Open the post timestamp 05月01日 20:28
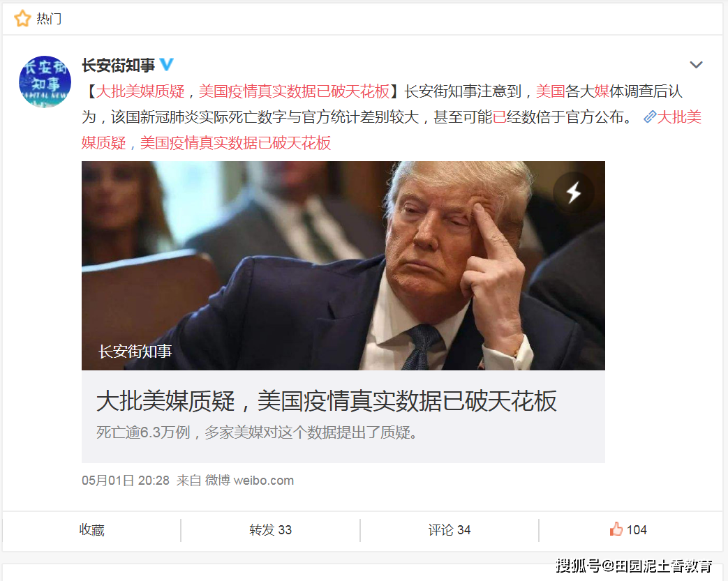Viewport: 728px width, 581px height. pyautogui.click(x=126, y=481)
